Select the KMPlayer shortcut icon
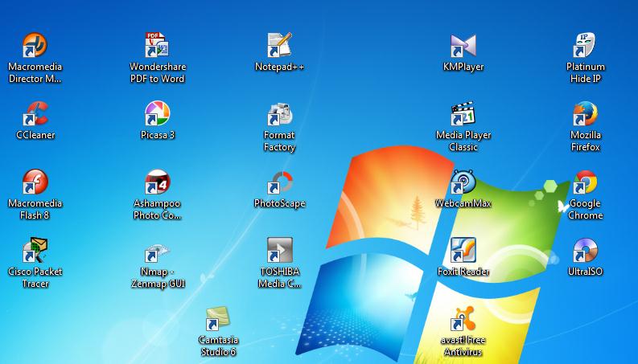Image resolution: width=638 pixels, height=364 pixels. tap(463, 45)
